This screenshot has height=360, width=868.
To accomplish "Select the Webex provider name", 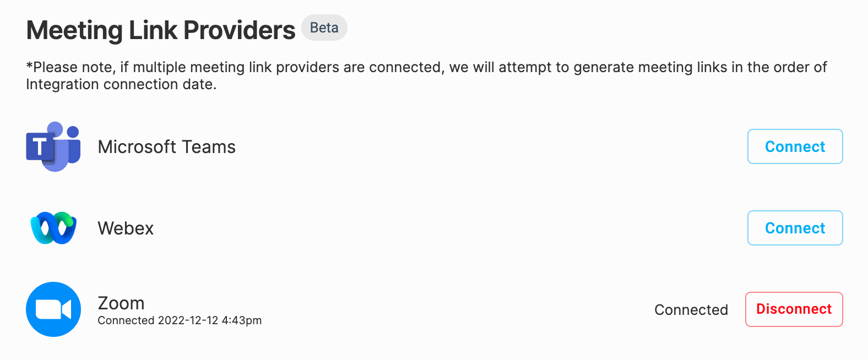I will click(126, 228).
